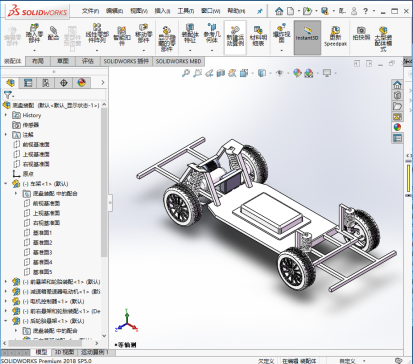Click 显示隐藏的零部件 show hidden components icon
The image size is (413, 364).
167,39
